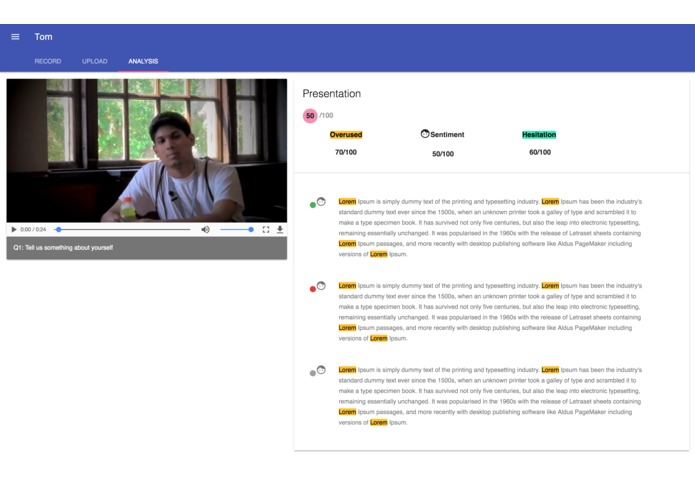Click the face icon beside the gray dot
The width and height of the screenshot is (695, 494).
(x=321, y=370)
